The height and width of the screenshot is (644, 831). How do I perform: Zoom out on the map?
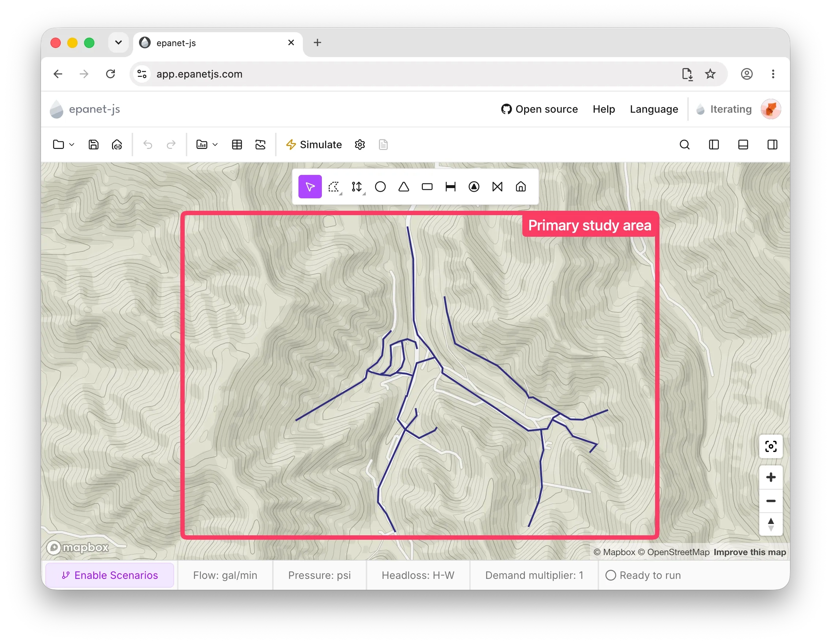(771, 501)
